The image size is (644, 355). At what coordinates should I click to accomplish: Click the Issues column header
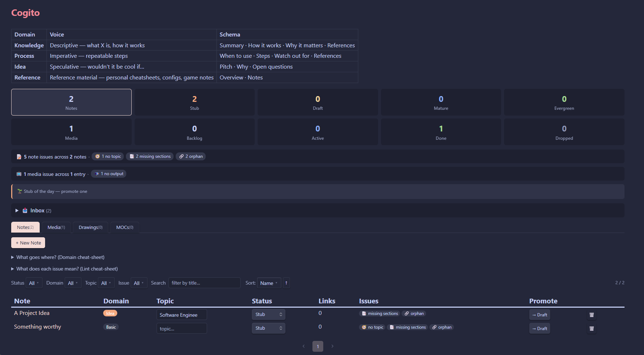369,301
